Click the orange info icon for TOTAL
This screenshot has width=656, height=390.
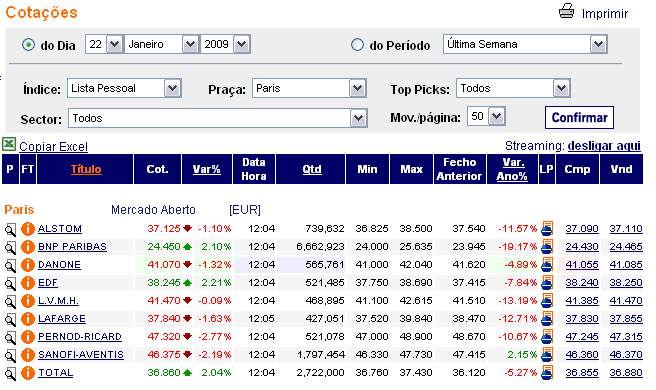tap(28, 373)
